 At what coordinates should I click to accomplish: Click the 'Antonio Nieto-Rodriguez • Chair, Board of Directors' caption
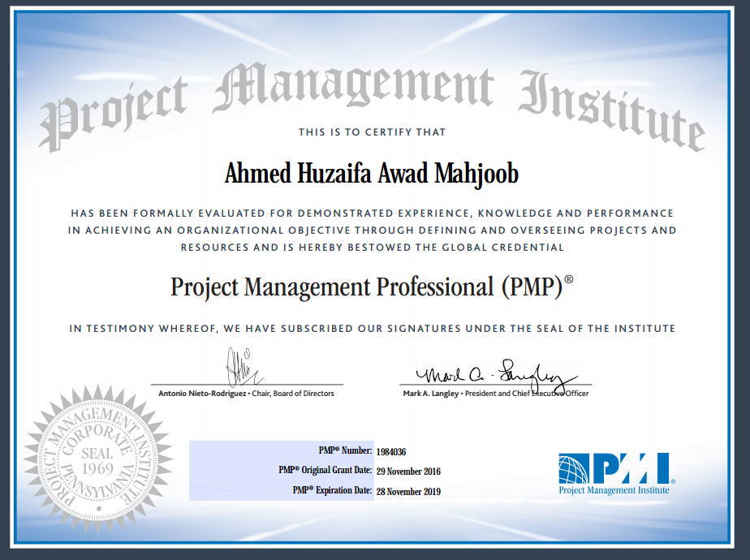246,394
